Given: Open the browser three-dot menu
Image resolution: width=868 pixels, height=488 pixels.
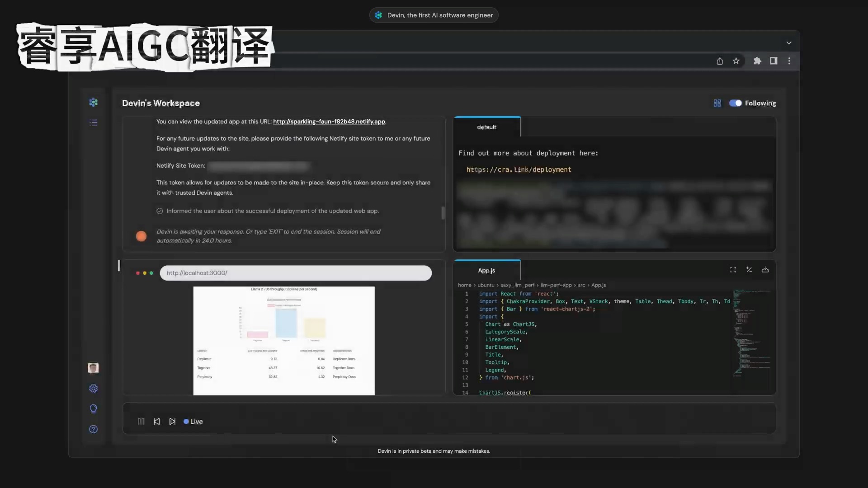Looking at the screenshot, I should tap(789, 61).
